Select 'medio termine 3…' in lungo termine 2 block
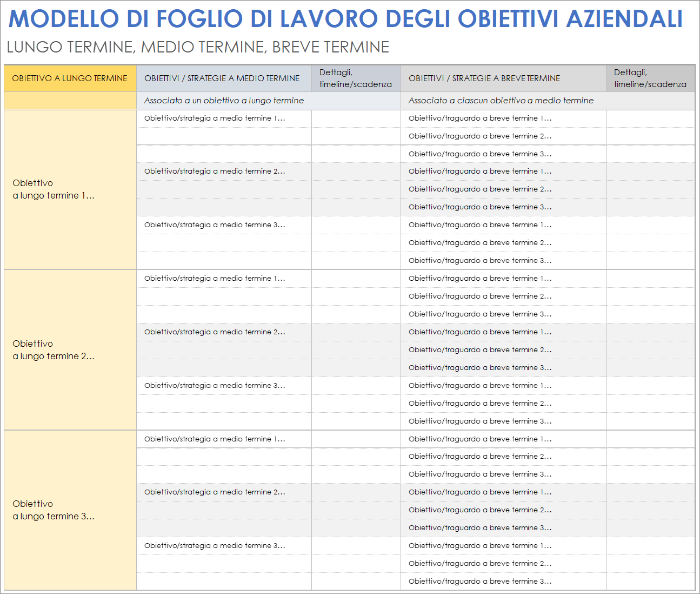 224,386
